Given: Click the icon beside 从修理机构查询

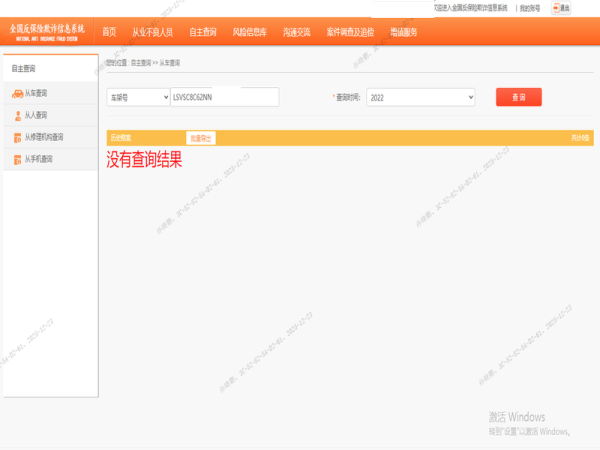Looking at the screenshot, I should tap(17, 137).
